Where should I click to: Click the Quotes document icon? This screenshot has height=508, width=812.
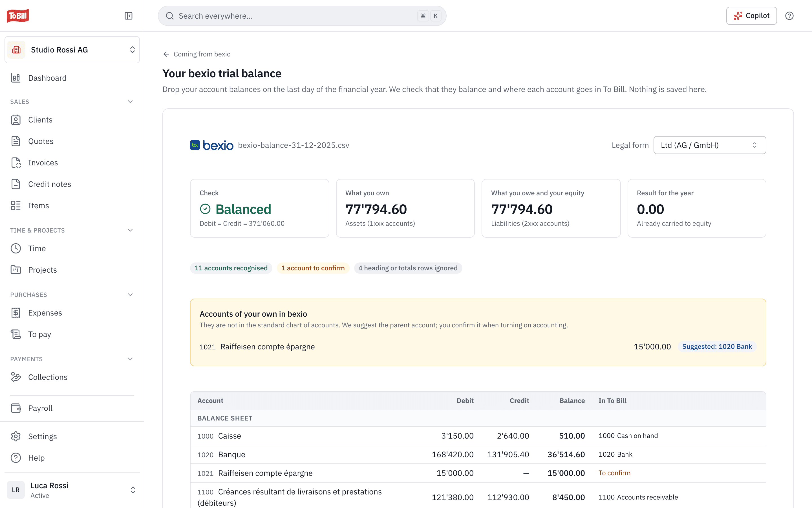16,141
